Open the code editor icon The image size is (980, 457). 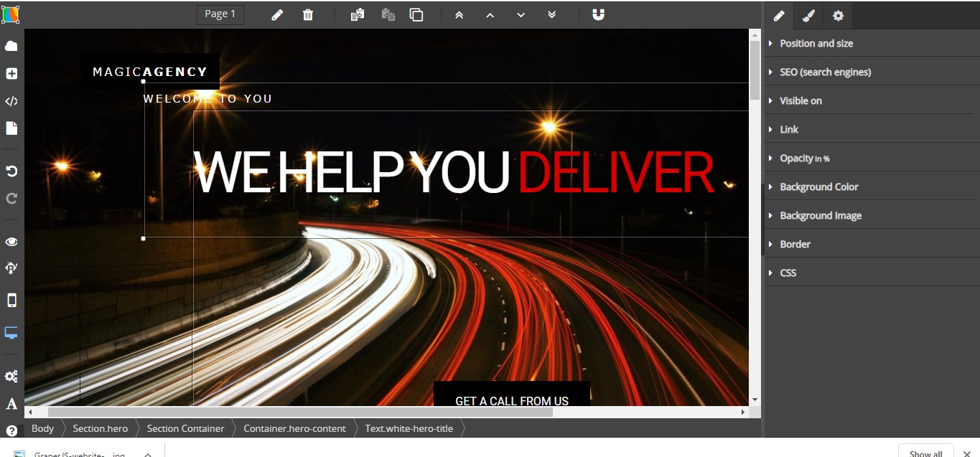11,101
